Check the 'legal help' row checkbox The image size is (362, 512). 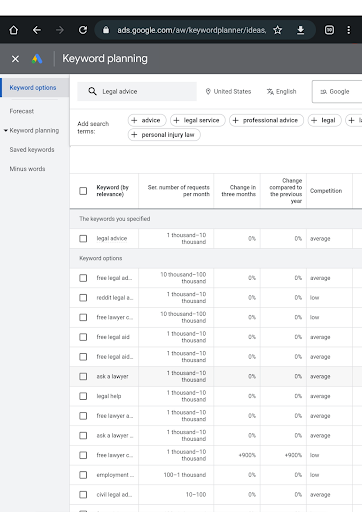pos(83,396)
